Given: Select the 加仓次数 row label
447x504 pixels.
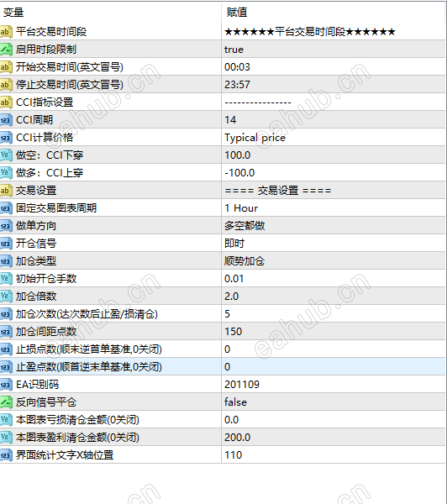Looking at the screenshot, I should coord(87,314).
